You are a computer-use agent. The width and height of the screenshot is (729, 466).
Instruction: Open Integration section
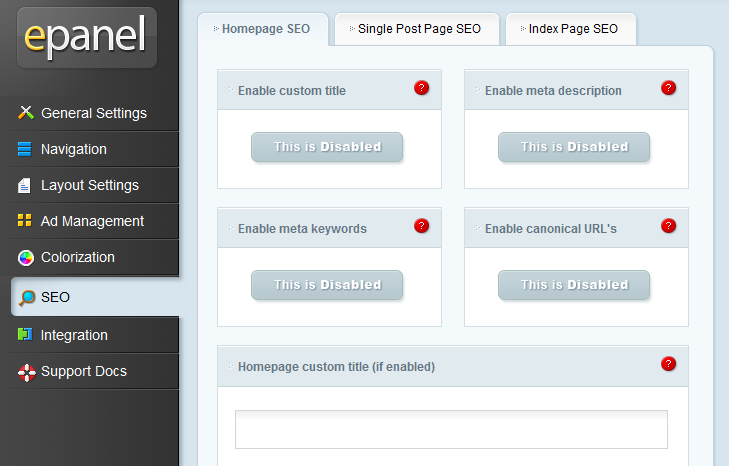[x=89, y=335]
